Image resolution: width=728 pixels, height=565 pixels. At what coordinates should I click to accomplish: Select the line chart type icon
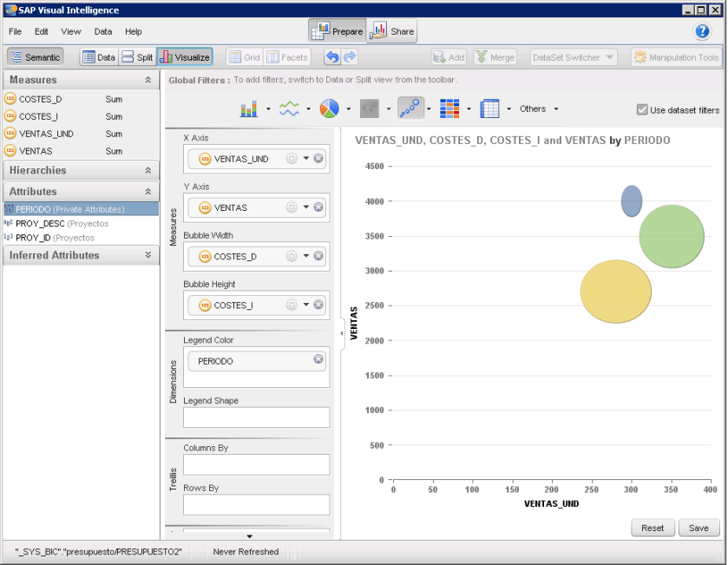[x=289, y=108]
